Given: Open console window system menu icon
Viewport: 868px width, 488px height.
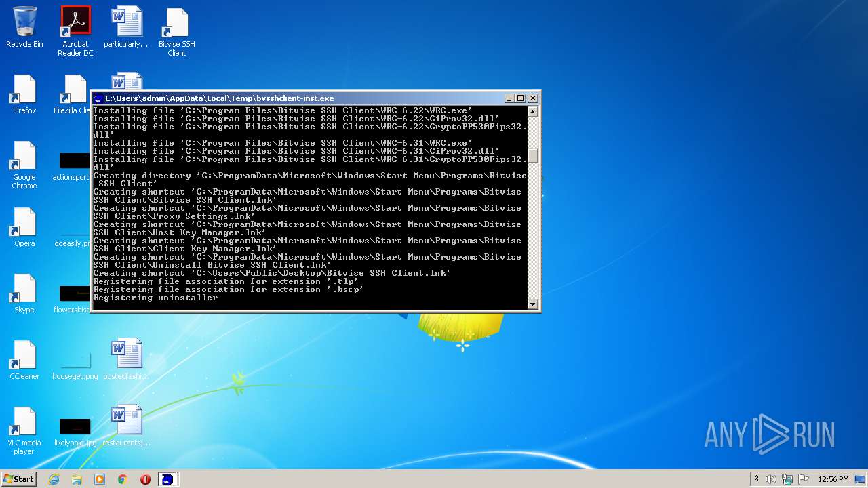Looking at the screenshot, I should (98, 98).
